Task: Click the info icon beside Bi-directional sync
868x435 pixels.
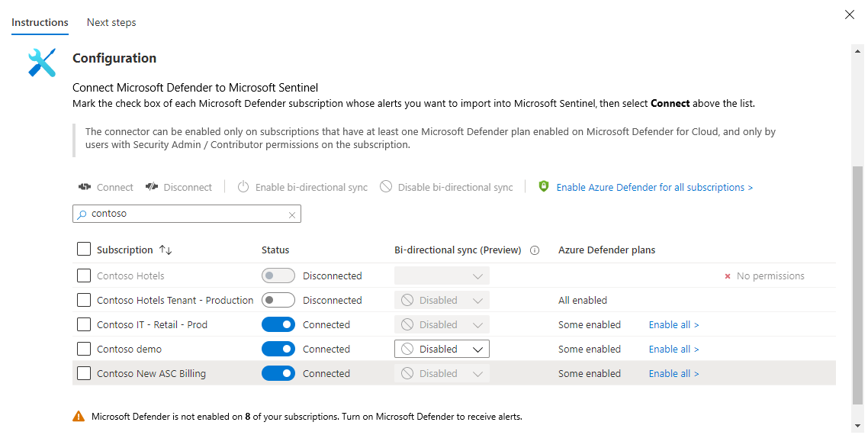Action: [535, 250]
